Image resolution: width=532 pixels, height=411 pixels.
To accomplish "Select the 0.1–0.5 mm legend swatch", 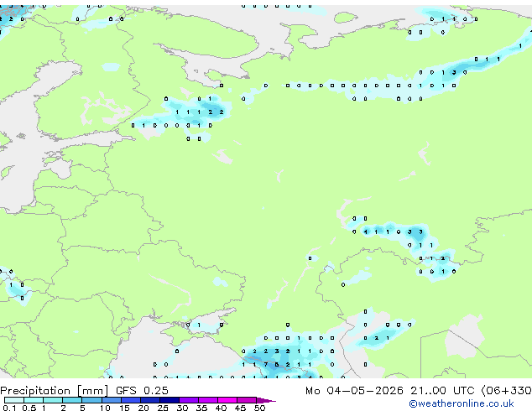I will click(14, 400).
